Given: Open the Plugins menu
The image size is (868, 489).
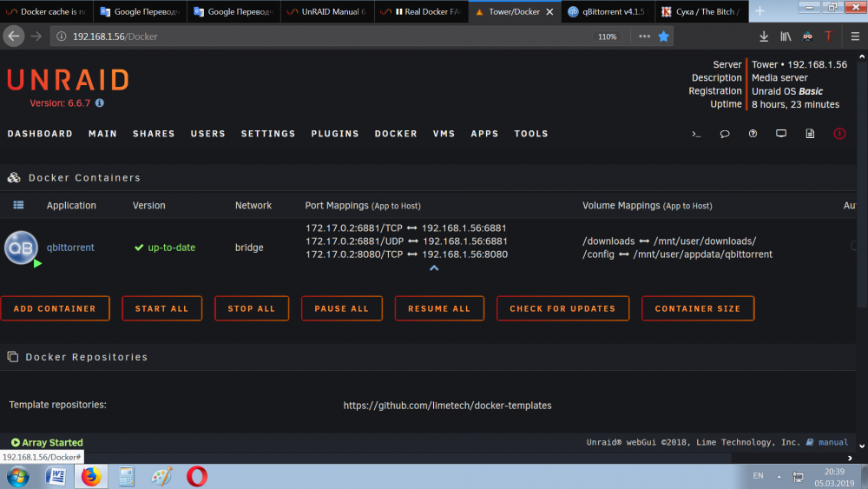Looking at the screenshot, I should pyautogui.click(x=335, y=134).
